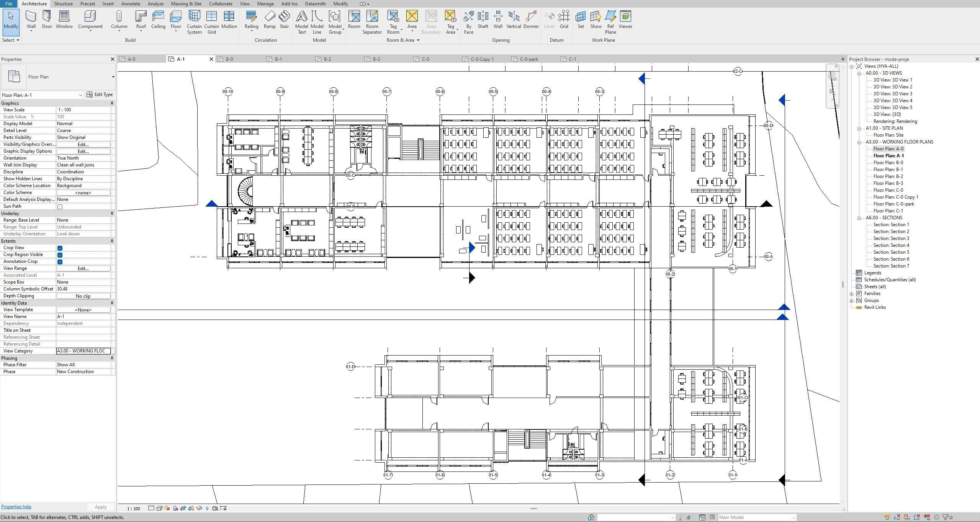The height and width of the screenshot is (522, 980).
Task: Open the Annotate ribbon tab
Action: click(130, 4)
